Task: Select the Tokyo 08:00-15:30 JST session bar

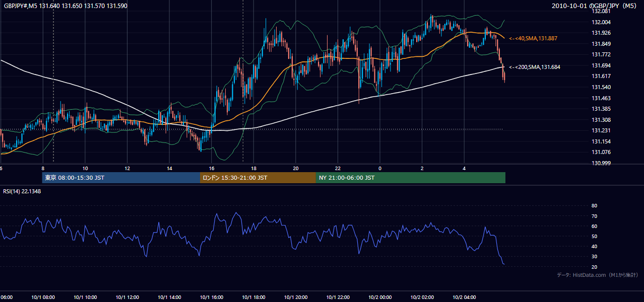Action: tap(121, 178)
